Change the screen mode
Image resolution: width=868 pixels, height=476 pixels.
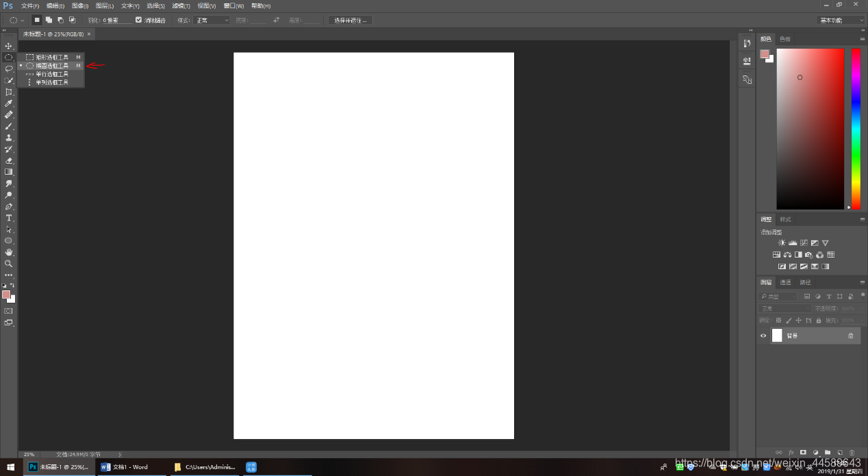[9, 322]
